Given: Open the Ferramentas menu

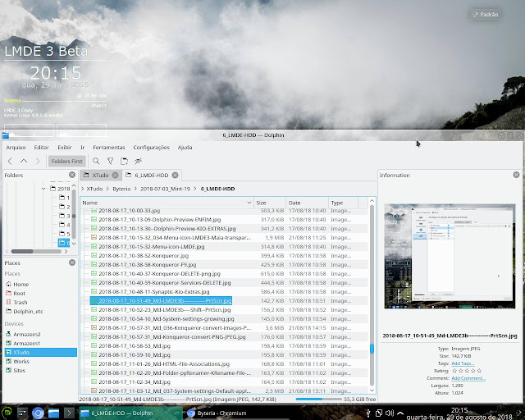Looking at the screenshot, I should [x=109, y=148].
